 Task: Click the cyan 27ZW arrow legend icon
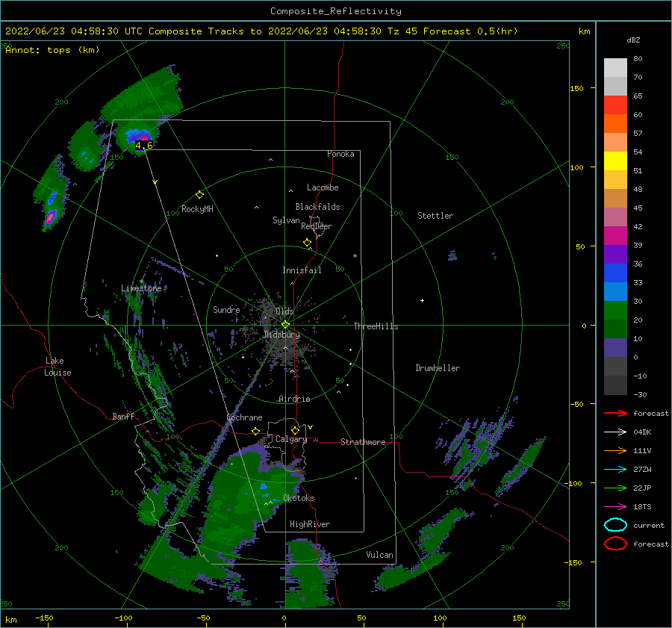tap(615, 470)
